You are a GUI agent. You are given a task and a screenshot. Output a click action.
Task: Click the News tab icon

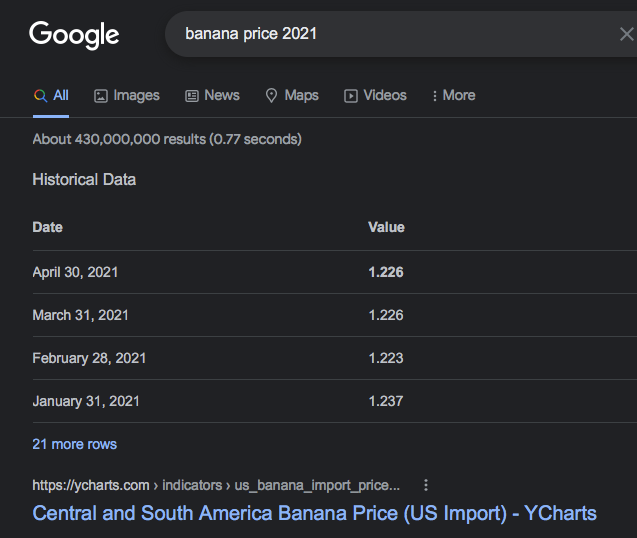click(x=192, y=96)
